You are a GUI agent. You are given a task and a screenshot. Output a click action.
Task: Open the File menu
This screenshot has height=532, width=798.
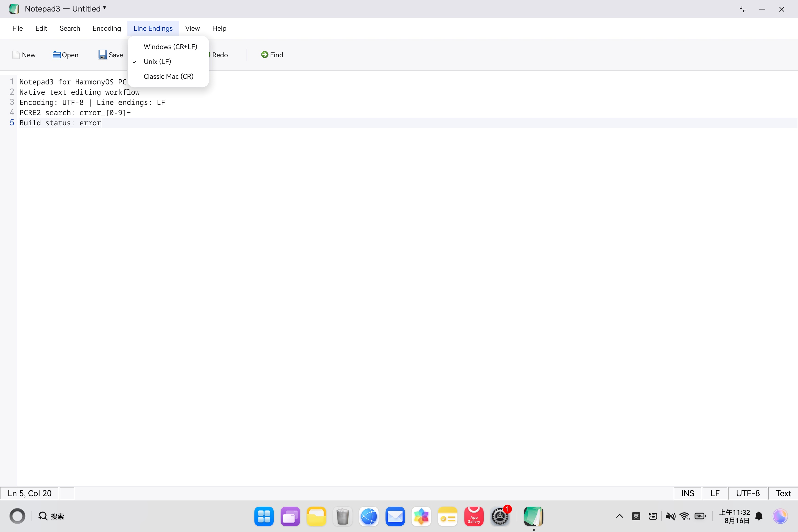(18, 28)
